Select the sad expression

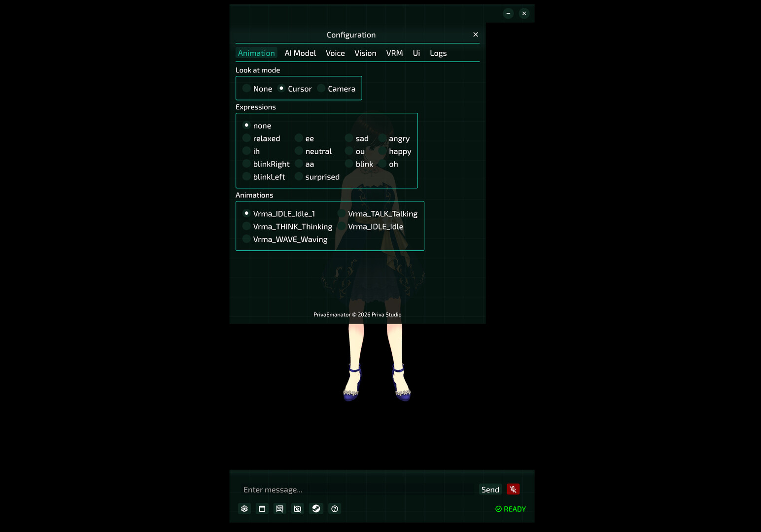point(357,138)
